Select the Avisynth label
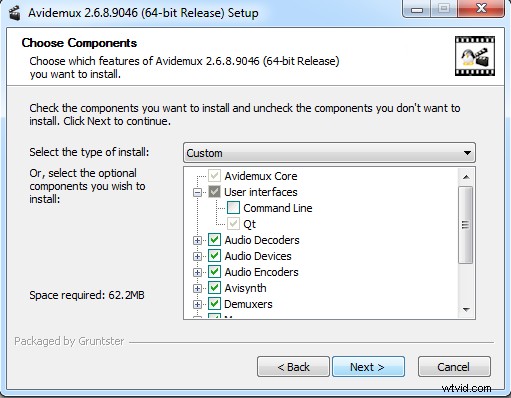Image resolution: width=511 pixels, height=398 pixels. (245, 288)
